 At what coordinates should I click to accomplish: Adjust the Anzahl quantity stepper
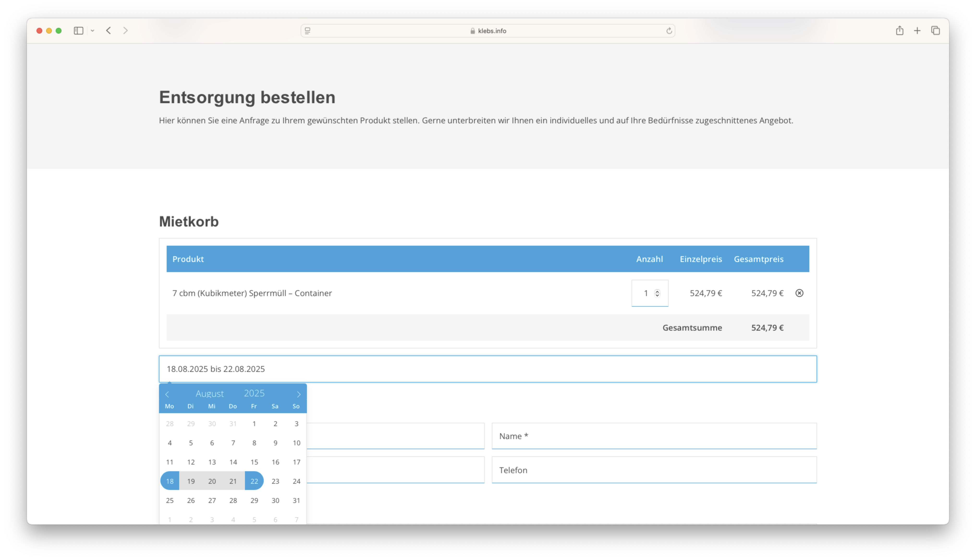[x=657, y=293]
